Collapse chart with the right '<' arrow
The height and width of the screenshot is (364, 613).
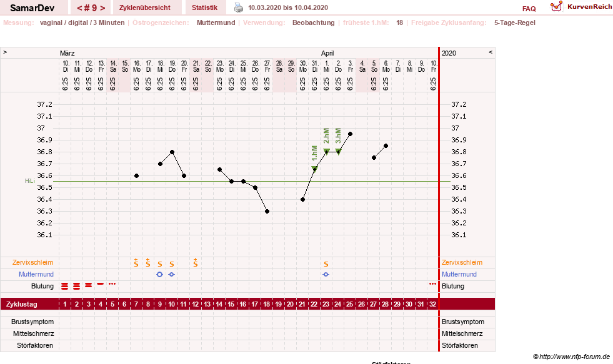(491, 52)
